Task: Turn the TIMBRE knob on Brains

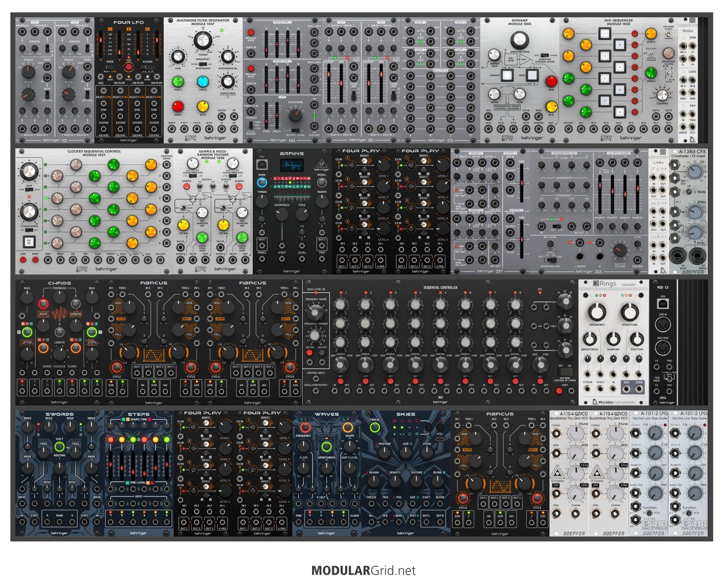Action: tap(262, 201)
